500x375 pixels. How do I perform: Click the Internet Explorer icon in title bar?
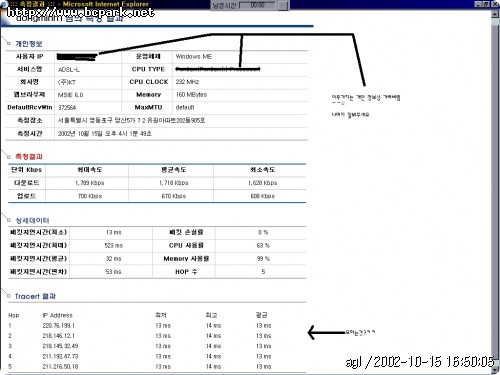point(4,4)
